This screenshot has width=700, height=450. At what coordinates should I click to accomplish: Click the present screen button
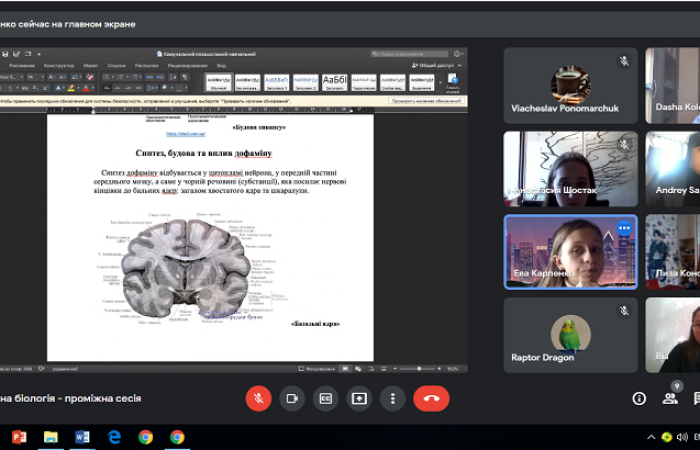(x=359, y=398)
